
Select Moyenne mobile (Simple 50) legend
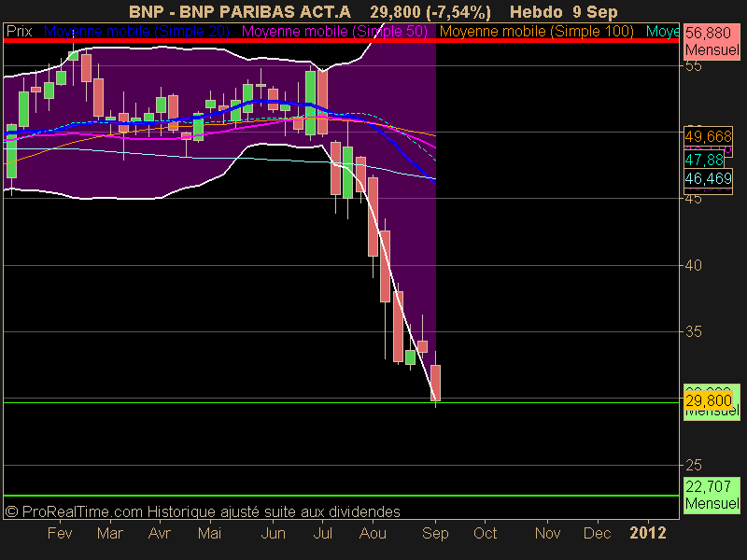(335, 32)
